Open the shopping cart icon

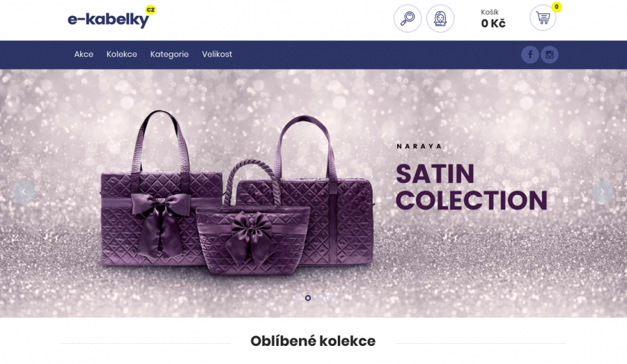pos(543,18)
